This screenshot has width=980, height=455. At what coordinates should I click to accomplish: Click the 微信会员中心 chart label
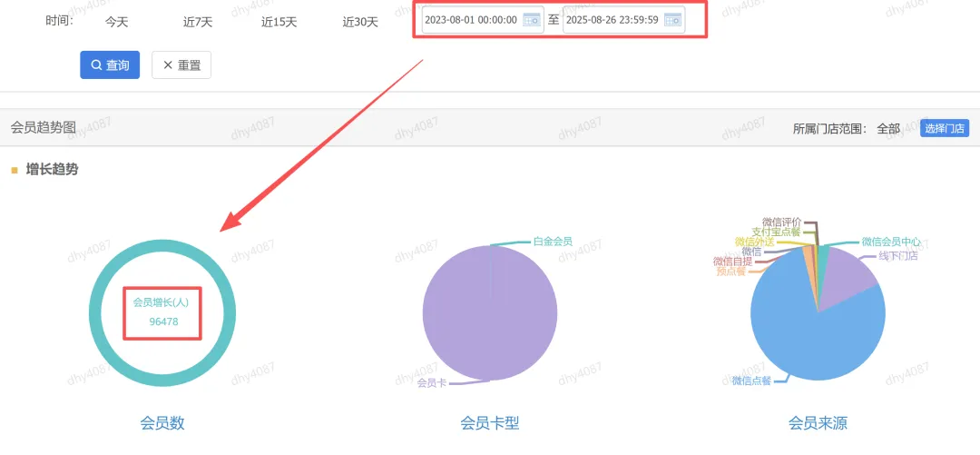(x=891, y=242)
